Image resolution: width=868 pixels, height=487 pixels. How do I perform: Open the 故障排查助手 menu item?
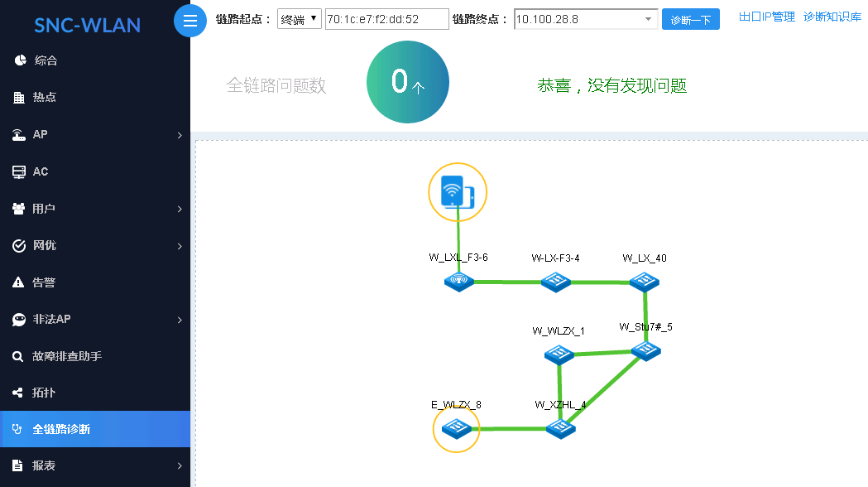(95, 356)
